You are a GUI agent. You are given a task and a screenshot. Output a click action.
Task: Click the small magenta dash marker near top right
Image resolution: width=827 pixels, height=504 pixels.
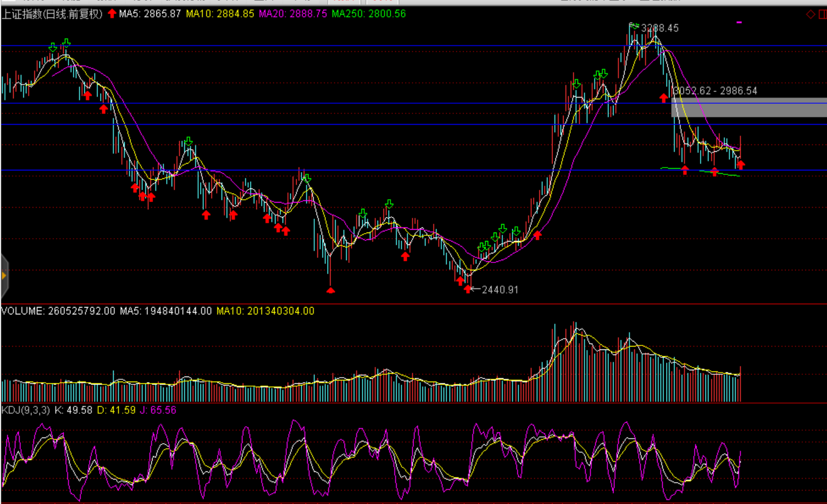[x=739, y=23]
